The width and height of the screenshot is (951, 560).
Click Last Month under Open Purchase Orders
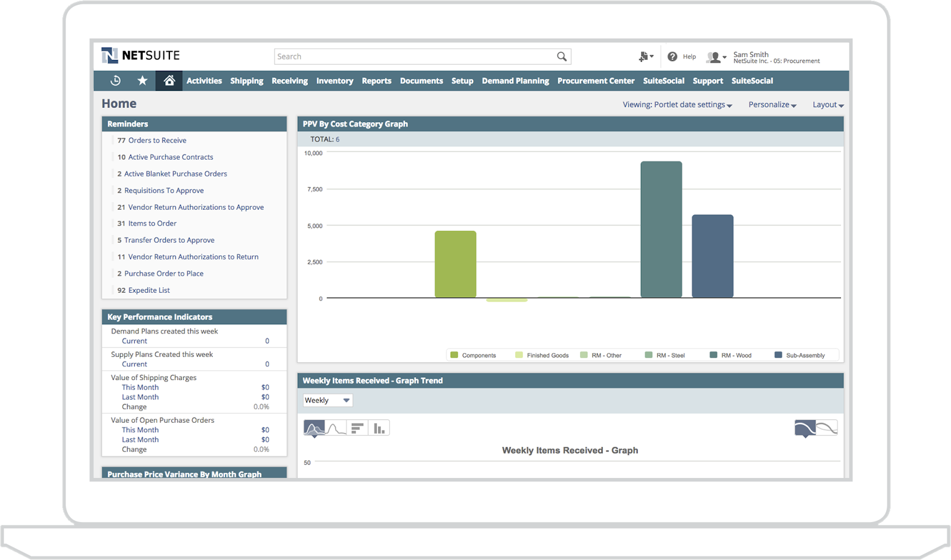[x=140, y=440]
